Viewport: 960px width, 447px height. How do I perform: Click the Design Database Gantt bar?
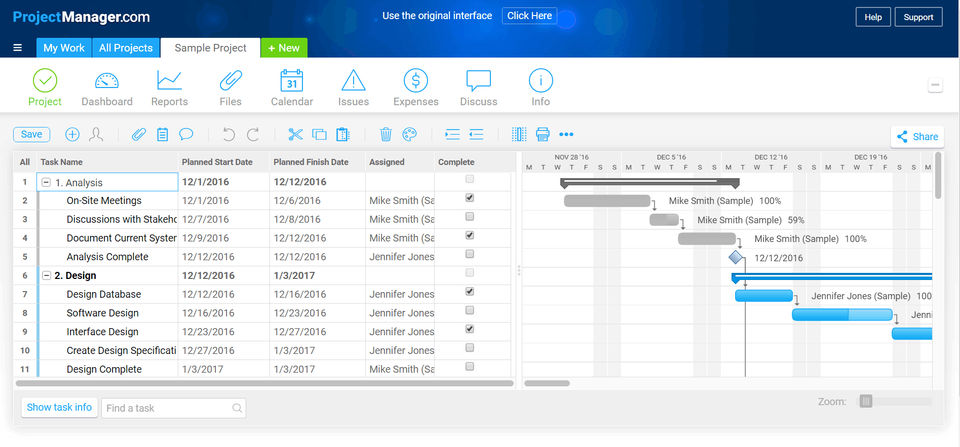tap(763, 296)
